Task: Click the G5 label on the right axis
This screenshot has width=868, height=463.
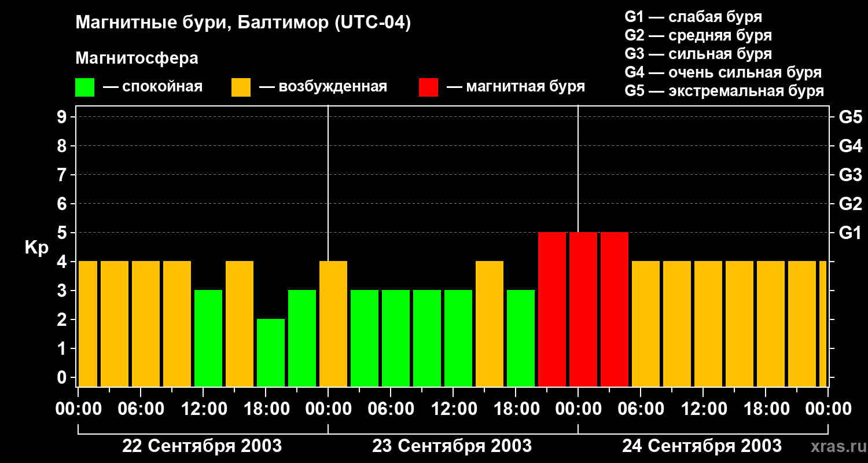Action: [x=850, y=117]
